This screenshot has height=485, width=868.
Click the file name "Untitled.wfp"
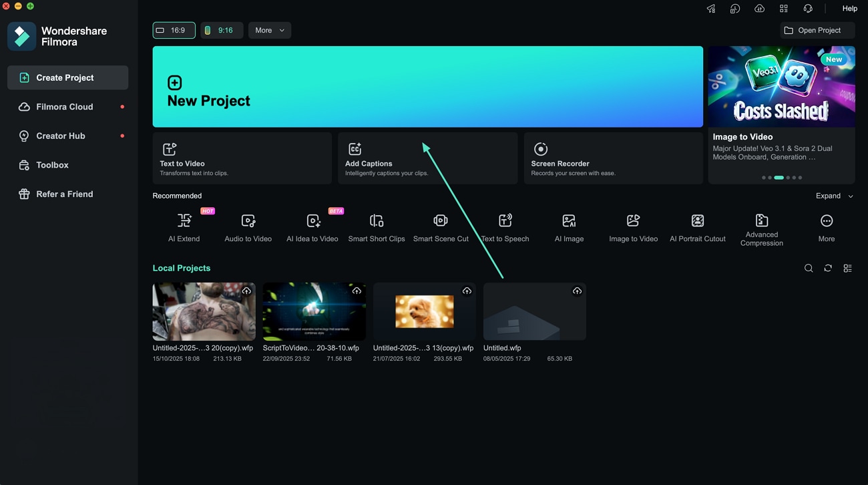(x=502, y=348)
